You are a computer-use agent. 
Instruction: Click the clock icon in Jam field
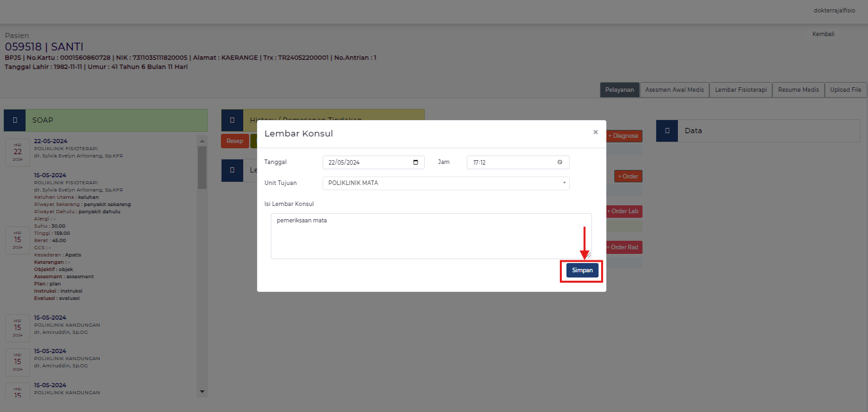tap(560, 163)
